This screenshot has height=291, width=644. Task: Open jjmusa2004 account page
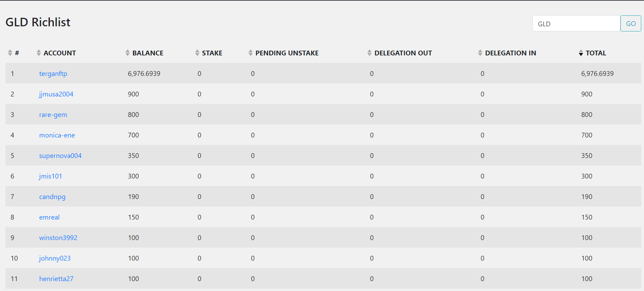(56, 94)
